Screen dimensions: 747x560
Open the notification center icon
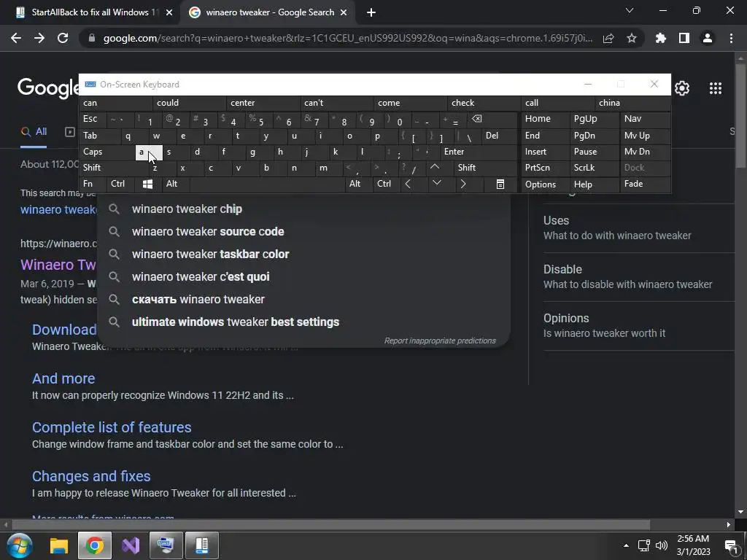730,546
